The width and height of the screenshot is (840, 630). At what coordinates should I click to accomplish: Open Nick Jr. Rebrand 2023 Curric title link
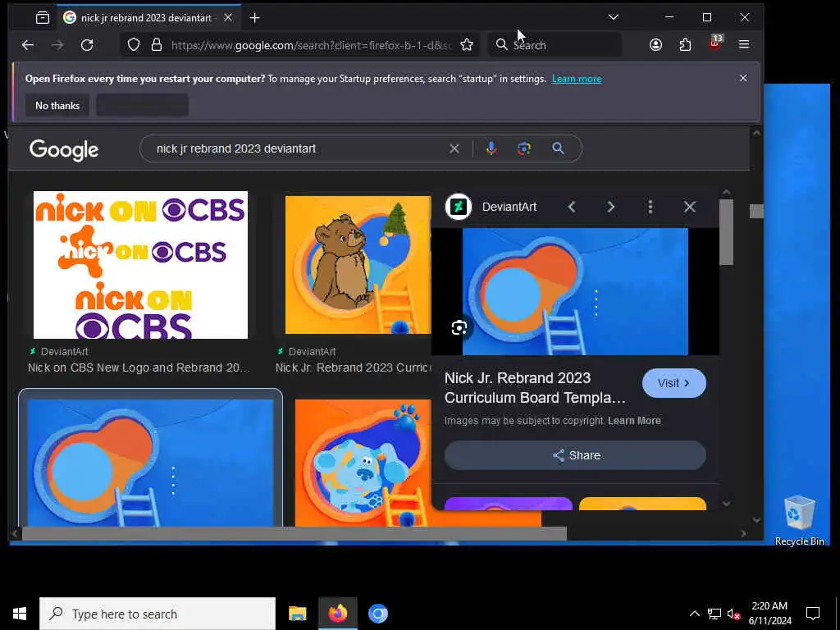click(x=353, y=367)
